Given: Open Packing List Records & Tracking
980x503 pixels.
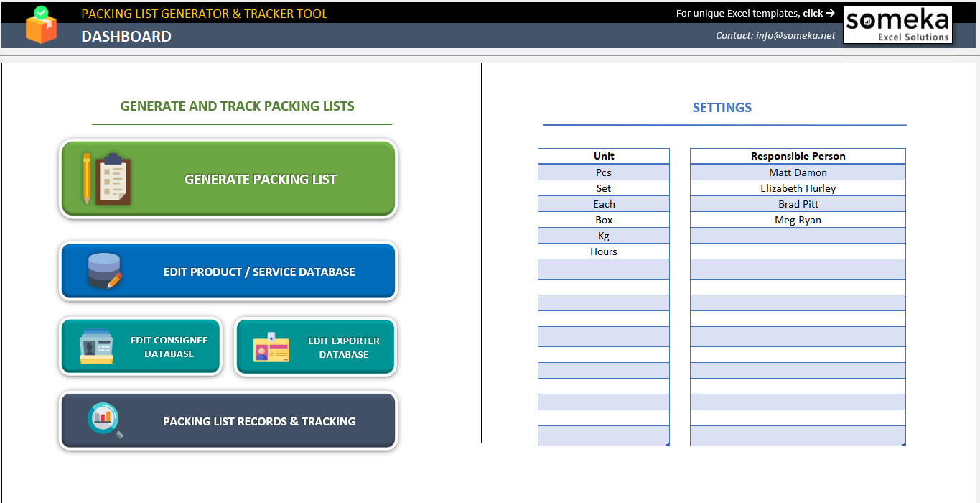Looking at the screenshot, I should pyautogui.click(x=261, y=421).
